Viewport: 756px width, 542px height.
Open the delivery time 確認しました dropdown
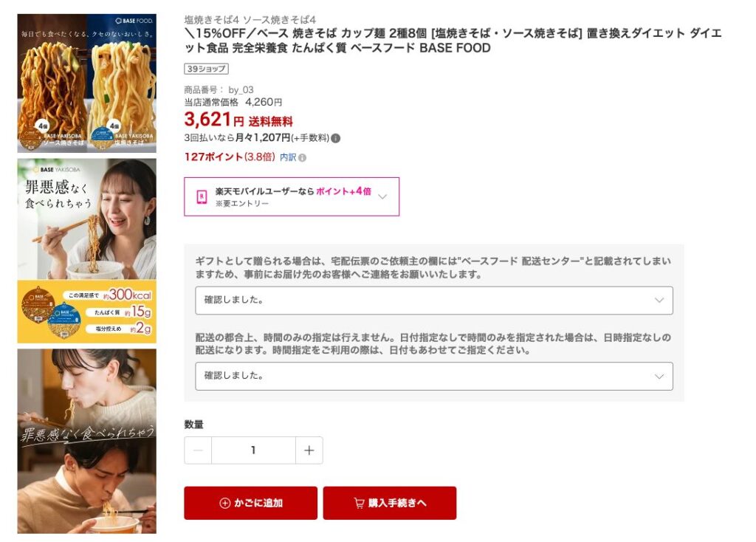[x=434, y=376]
